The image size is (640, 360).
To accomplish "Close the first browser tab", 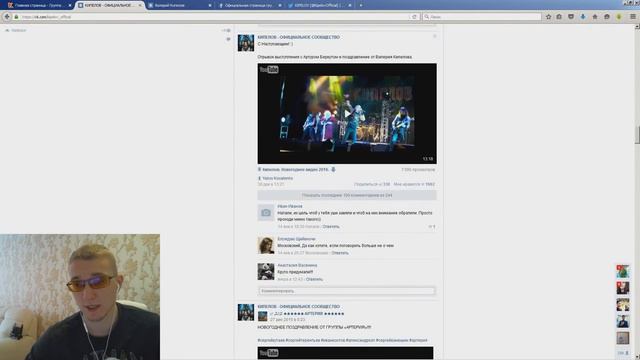I will tap(70, 5).
